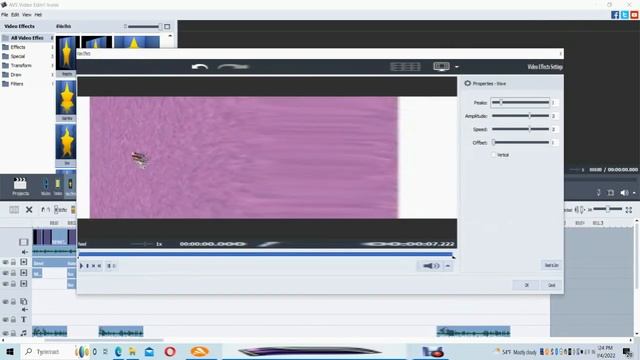Click the grid layout icon in dialog toolbar
Viewport: 640px width, 360px height.
(x=405, y=67)
